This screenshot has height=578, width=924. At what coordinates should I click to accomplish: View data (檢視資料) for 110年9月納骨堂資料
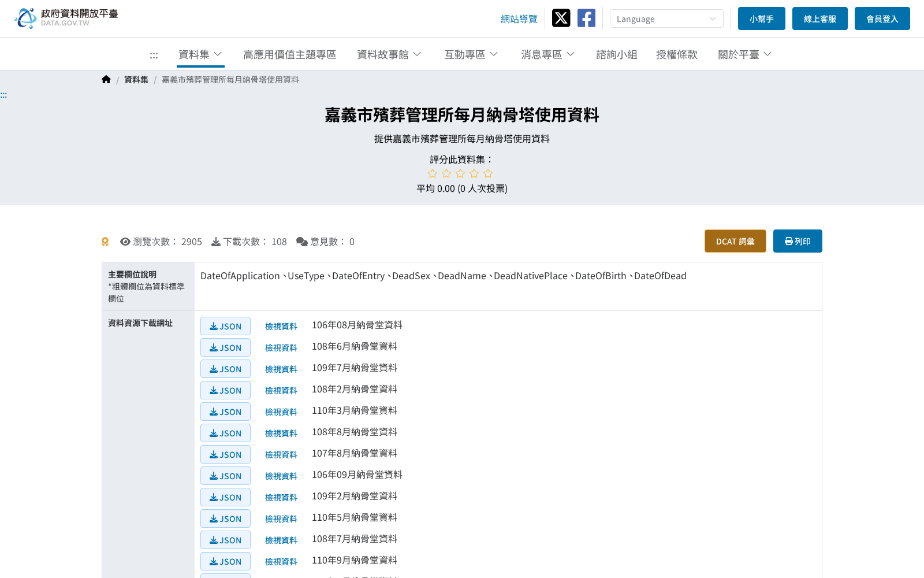[x=281, y=562]
